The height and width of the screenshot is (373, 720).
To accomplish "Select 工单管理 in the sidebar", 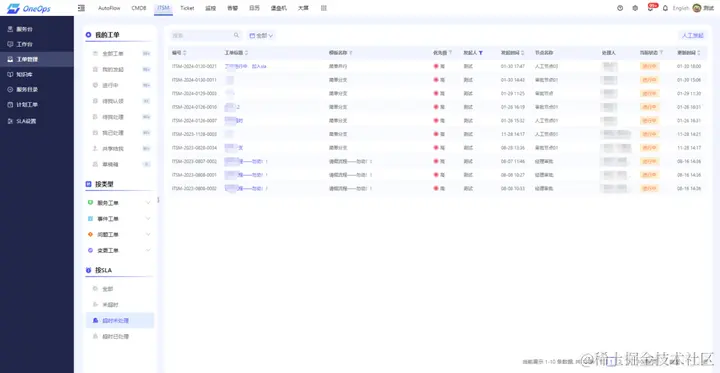I will click(x=37, y=59).
